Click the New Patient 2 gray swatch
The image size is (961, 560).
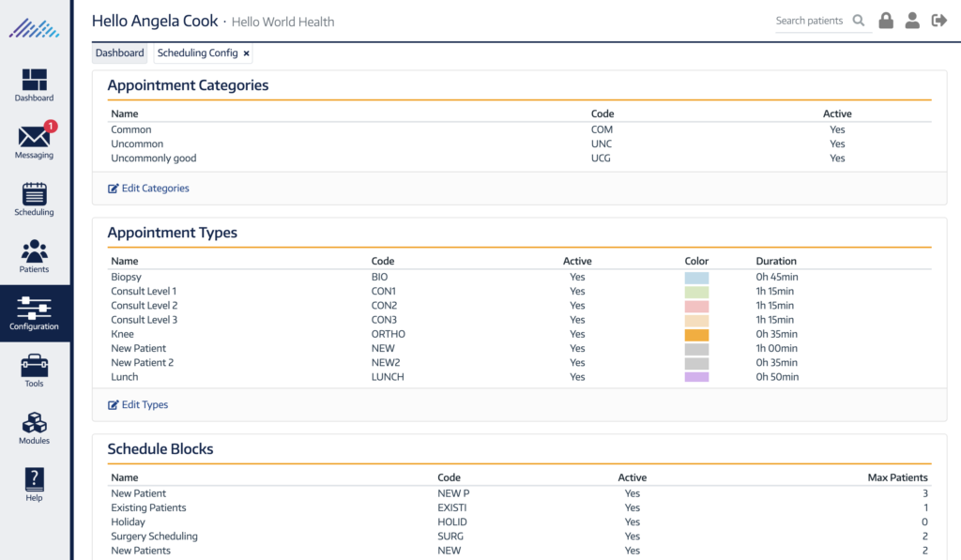(696, 363)
